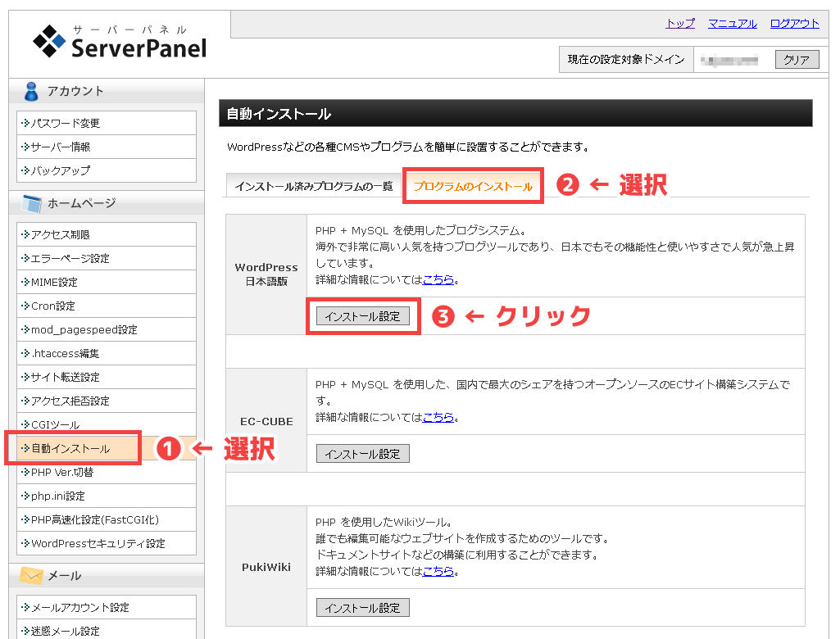The width and height of the screenshot is (840, 639).
Task: Open PHP Ver.切替 in the sidebar
Action: [107, 472]
